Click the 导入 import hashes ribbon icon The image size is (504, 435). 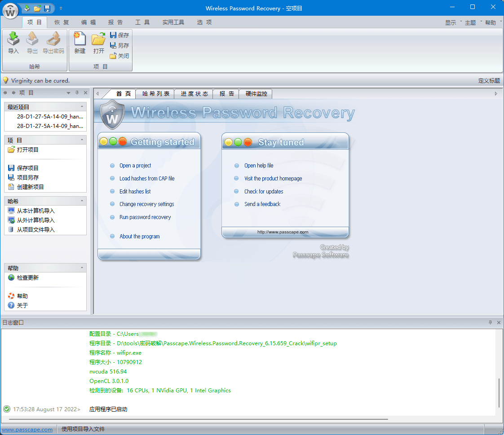(13, 43)
